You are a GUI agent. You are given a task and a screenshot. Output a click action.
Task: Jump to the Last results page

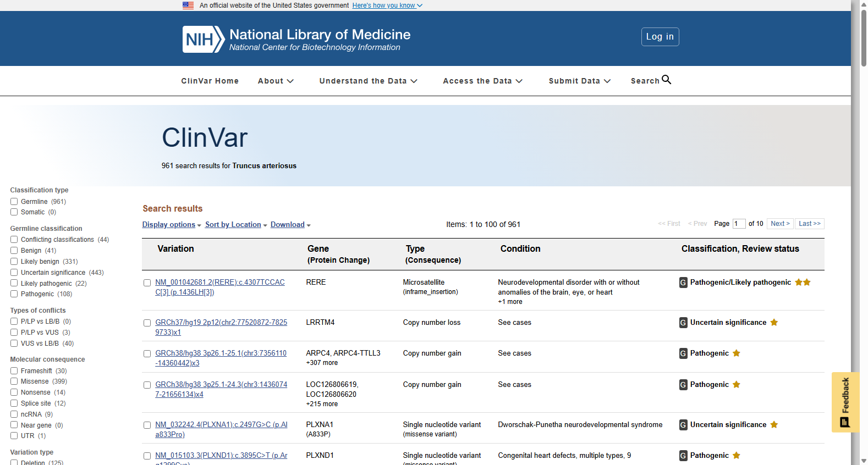tap(810, 224)
